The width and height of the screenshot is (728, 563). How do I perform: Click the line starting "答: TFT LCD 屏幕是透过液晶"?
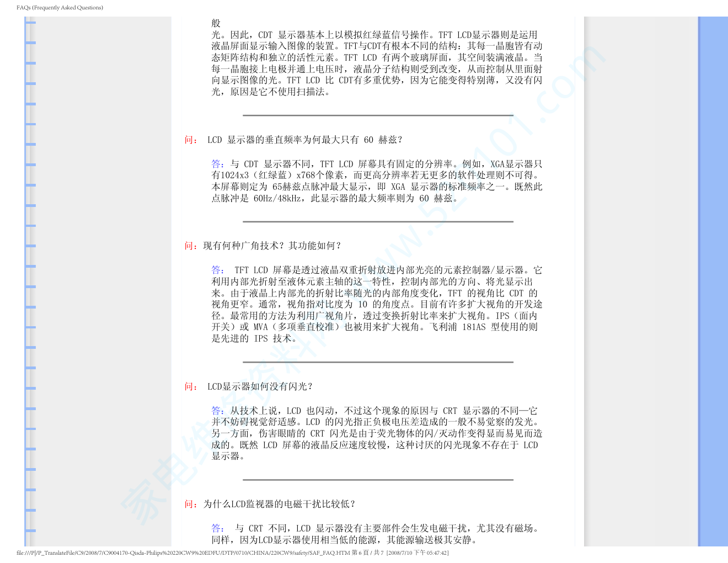click(x=377, y=270)
